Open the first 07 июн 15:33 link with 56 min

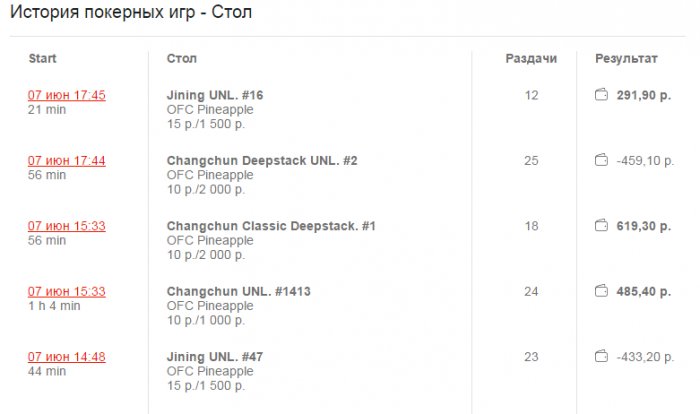(66, 226)
